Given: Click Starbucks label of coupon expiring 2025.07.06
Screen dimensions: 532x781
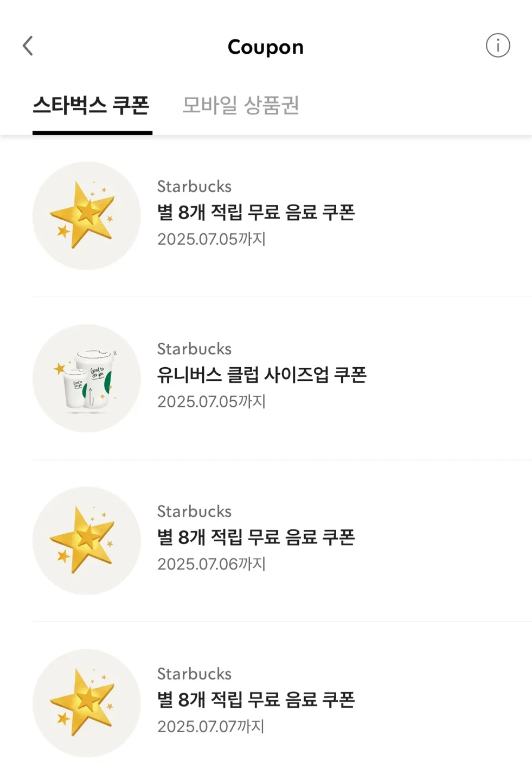Looking at the screenshot, I should pos(194,511).
